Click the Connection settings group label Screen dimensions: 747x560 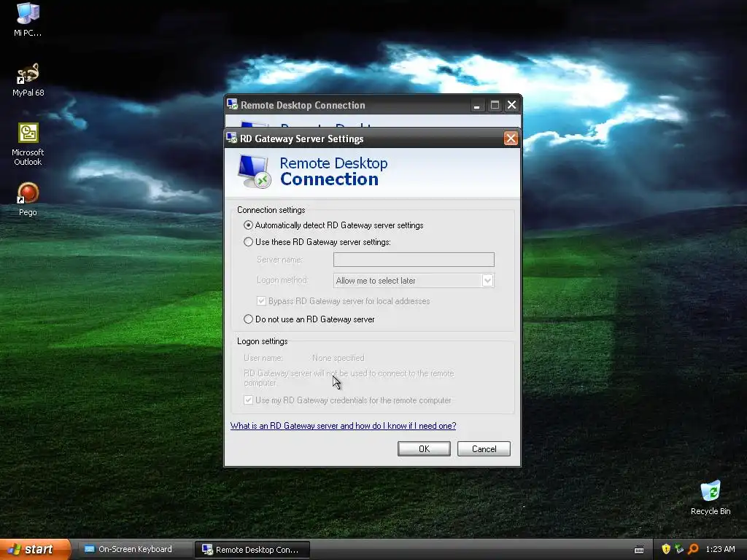point(271,210)
